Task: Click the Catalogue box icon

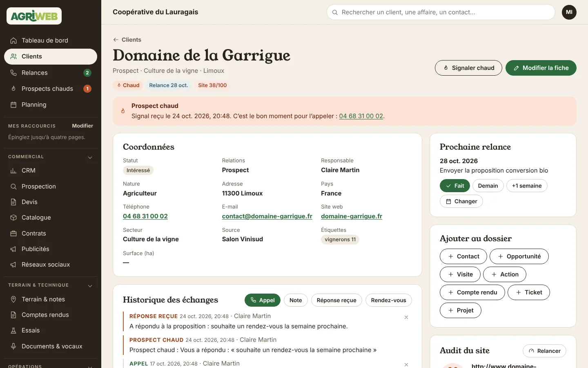Action: click(x=13, y=218)
